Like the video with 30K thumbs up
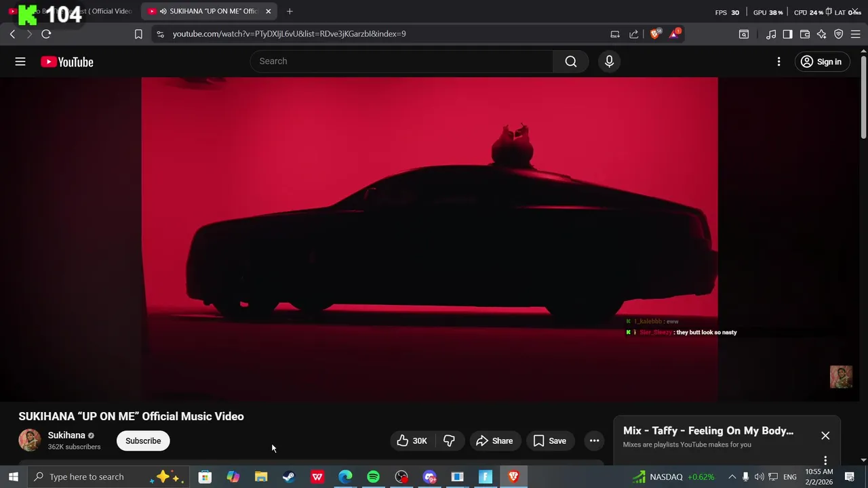This screenshot has width=868, height=488. point(412,441)
